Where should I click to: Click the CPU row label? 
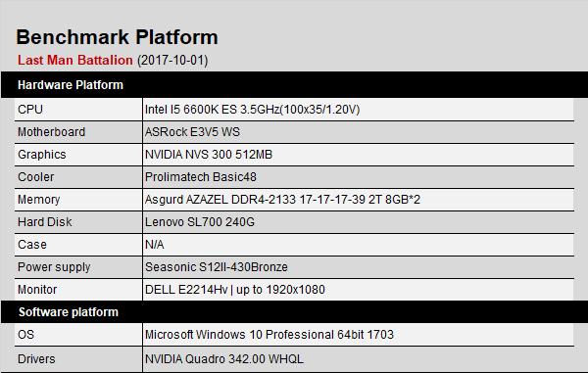click(30, 110)
